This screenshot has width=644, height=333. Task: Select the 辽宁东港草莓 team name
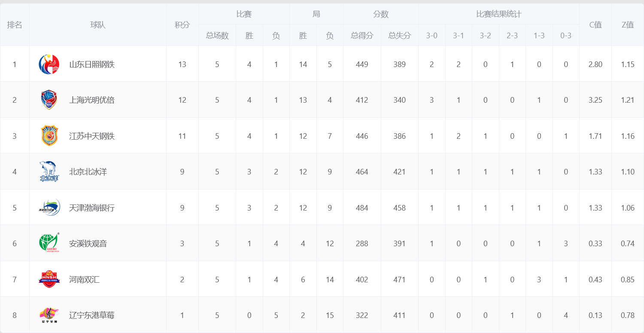pyautogui.click(x=92, y=315)
